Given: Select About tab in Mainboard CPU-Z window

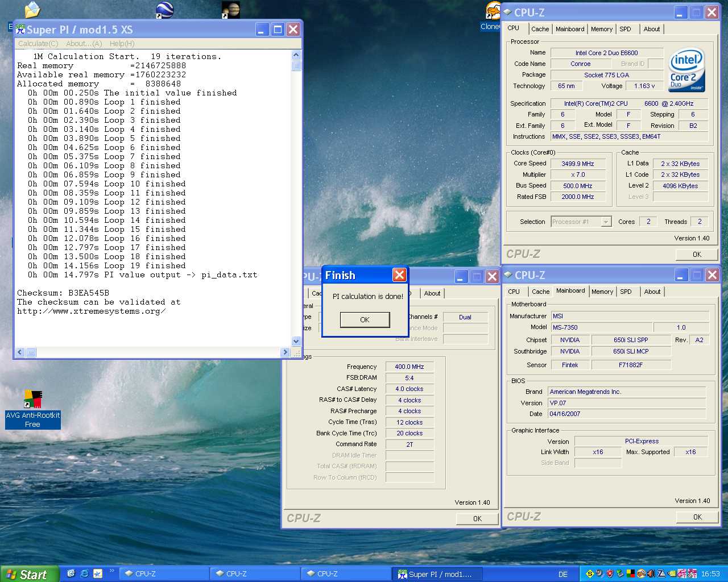Looking at the screenshot, I should point(652,292).
